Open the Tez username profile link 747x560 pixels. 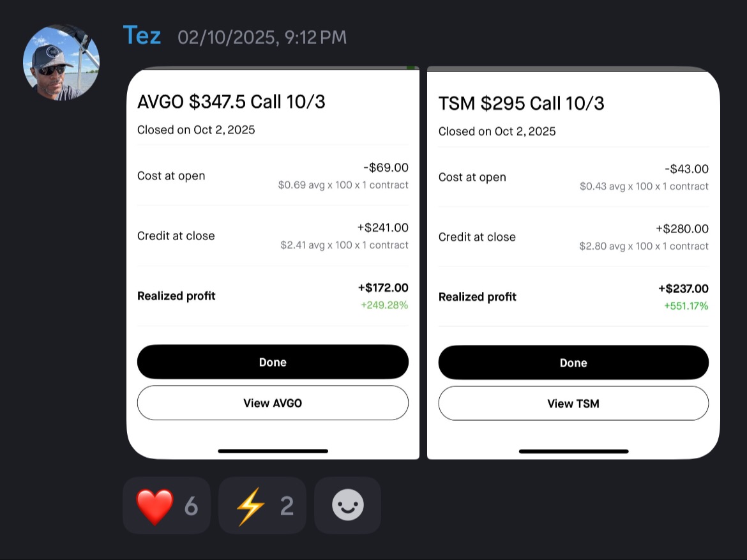click(142, 36)
